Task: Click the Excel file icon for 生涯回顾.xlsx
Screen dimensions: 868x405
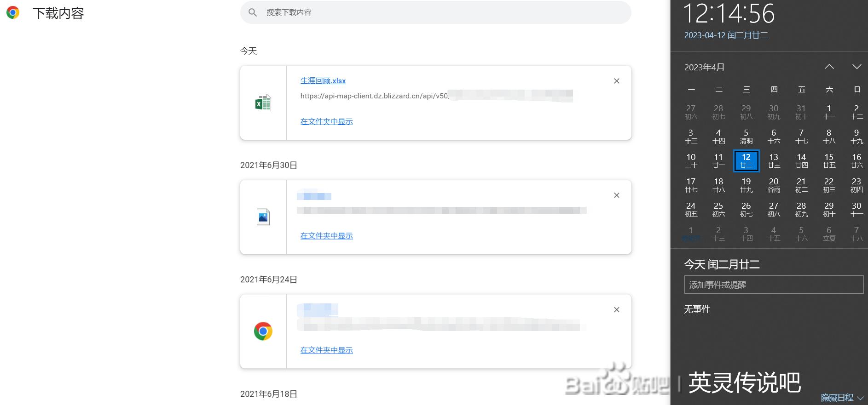Action: pyautogui.click(x=263, y=103)
